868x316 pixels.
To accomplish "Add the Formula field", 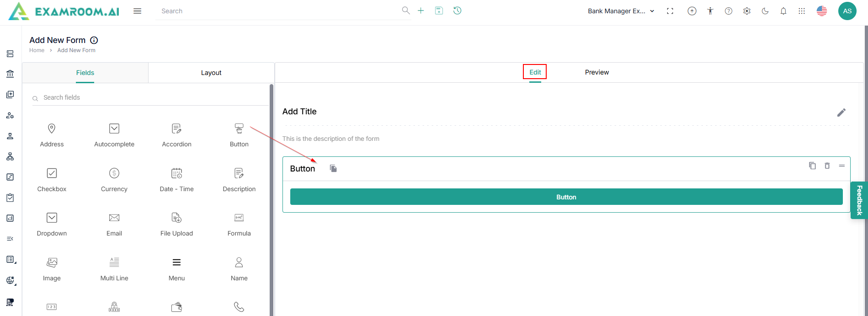I will 239,218.
